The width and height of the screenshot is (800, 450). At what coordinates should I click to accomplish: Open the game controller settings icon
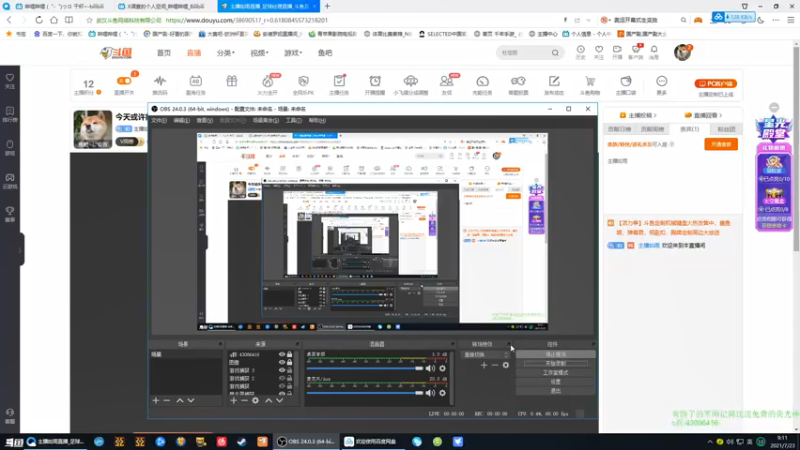518,81
